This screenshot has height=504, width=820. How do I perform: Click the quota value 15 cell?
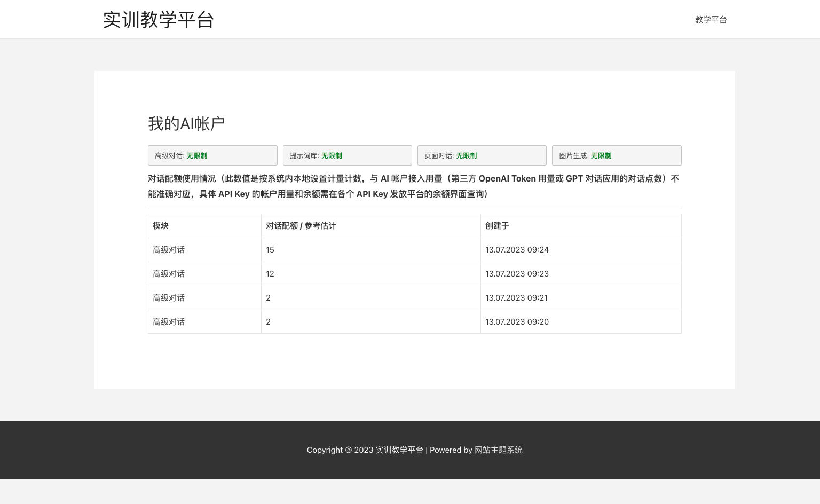tap(270, 250)
